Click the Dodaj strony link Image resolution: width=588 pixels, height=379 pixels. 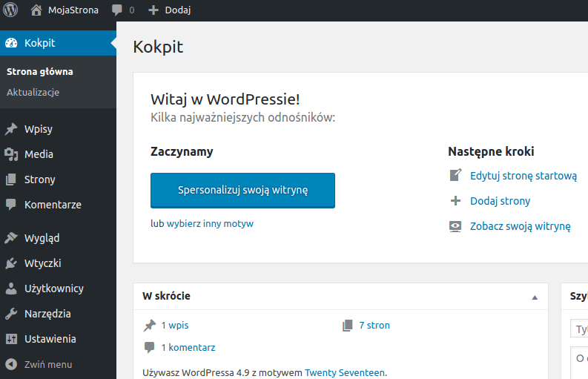501,201
